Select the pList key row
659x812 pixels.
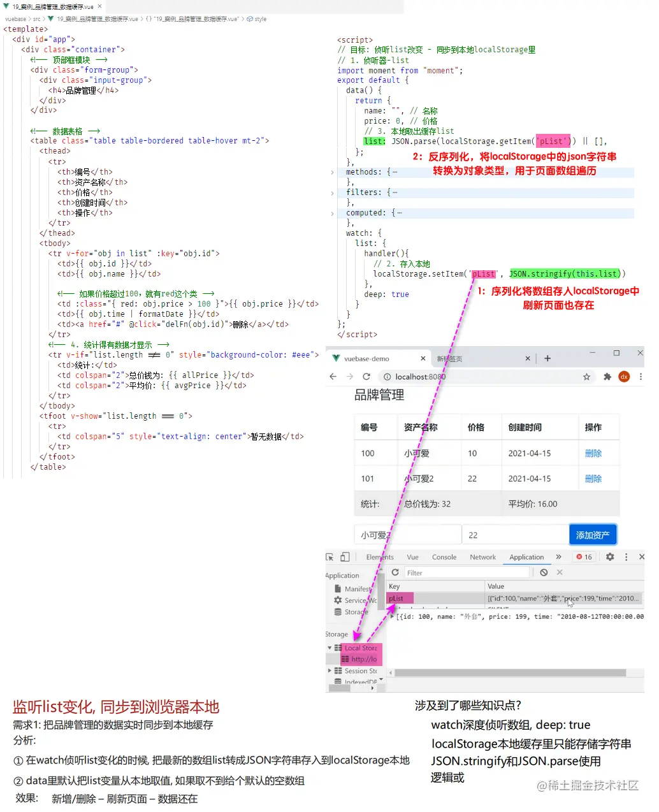tap(515, 598)
